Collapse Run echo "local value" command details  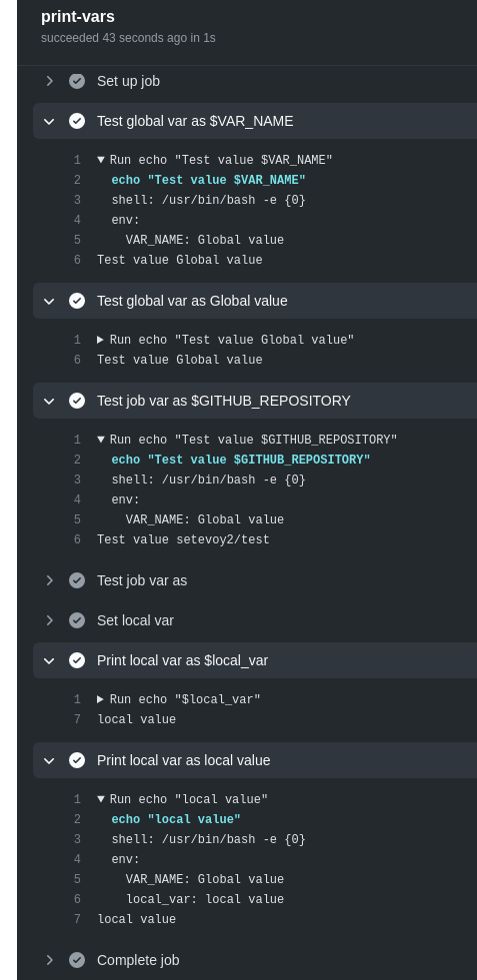[x=101, y=799]
